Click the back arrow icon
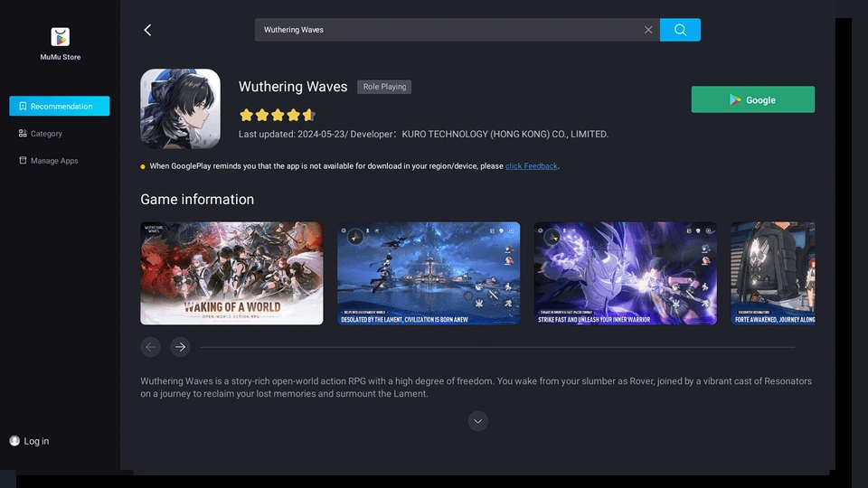 [147, 30]
